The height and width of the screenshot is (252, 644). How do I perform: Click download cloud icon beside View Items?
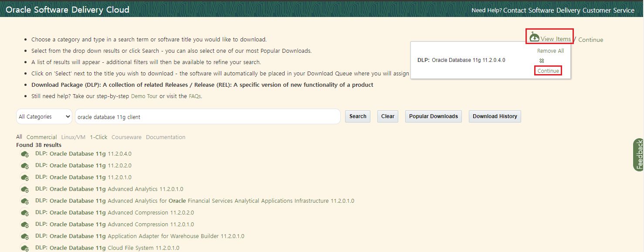pyautogui.click(x=534, y=37)
